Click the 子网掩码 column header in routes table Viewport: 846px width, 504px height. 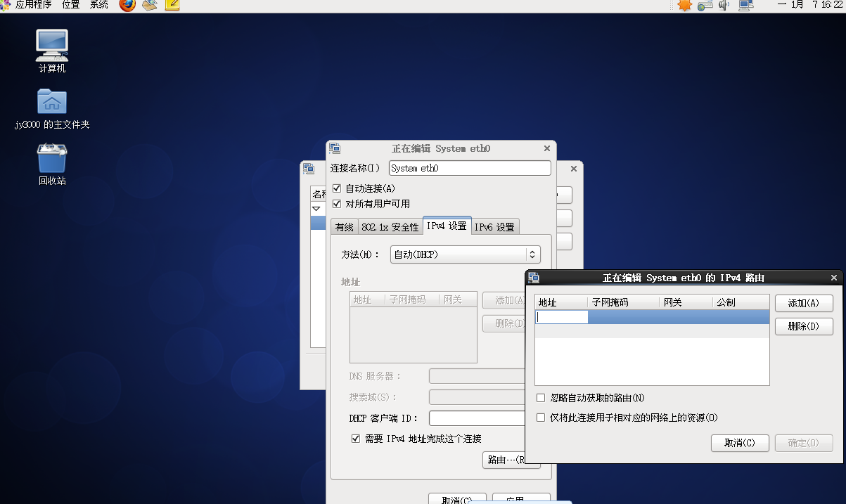[x=624, y=302]
